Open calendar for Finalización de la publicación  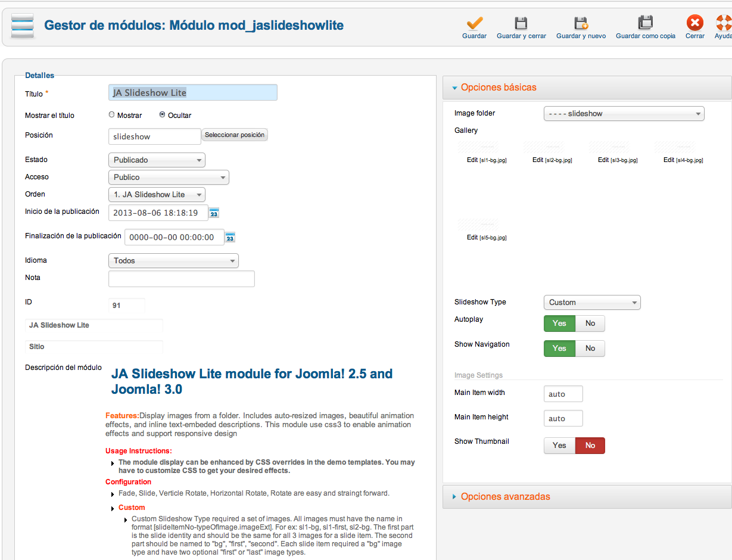230,237
